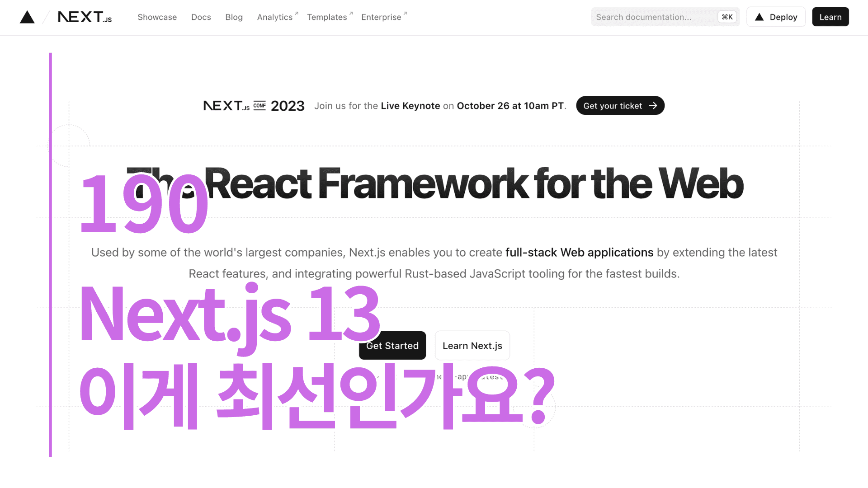Click the triangle icon inside the Deploy button
The height and width of the screenshot is (488, 868).
759,17
